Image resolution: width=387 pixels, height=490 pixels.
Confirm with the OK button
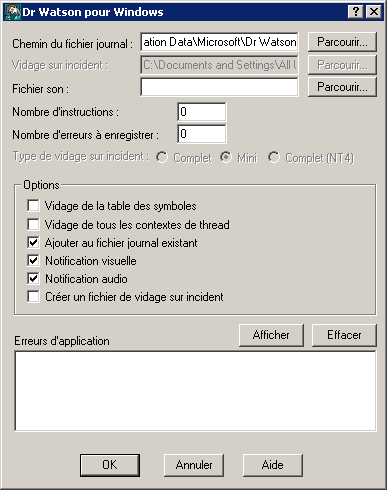point(110,465)
